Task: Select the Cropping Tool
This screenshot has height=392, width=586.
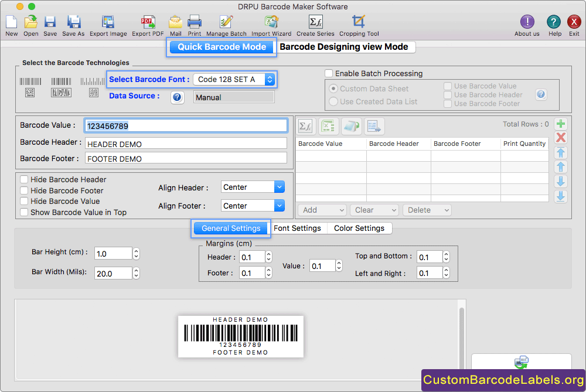Action: click(x=359, y=22)
